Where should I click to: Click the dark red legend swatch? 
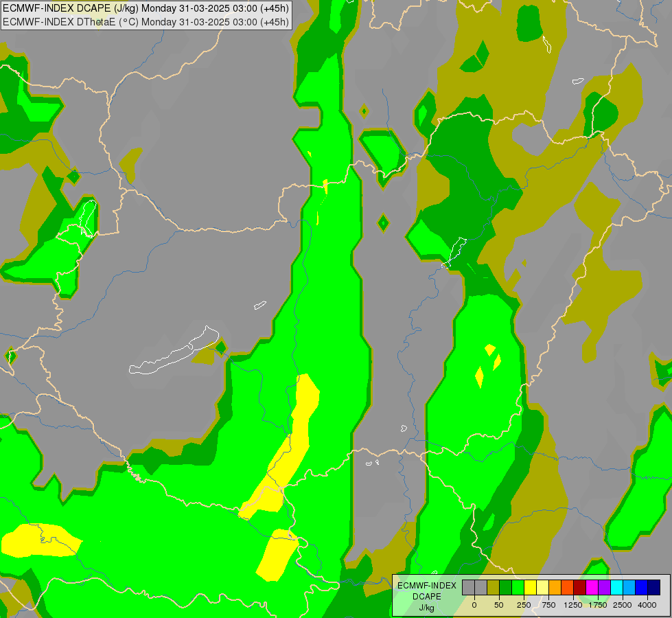(x=580, y=587)
